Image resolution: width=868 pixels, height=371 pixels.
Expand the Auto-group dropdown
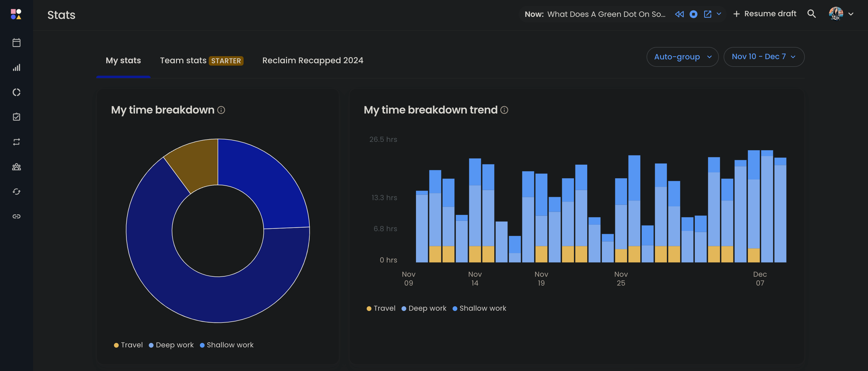tap(683, 56)
